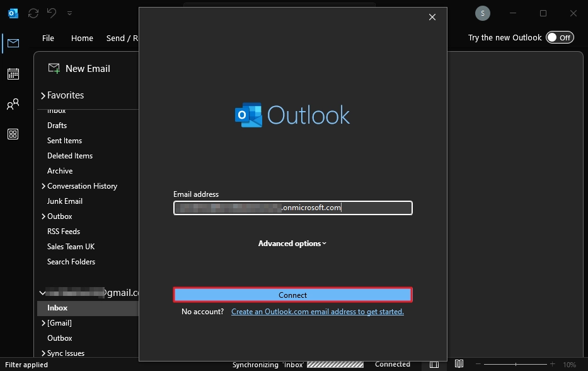Select the Normal layout icon in status bar
Image resolution: width=588 pixels, height=371 pixels.
(434, 363)
